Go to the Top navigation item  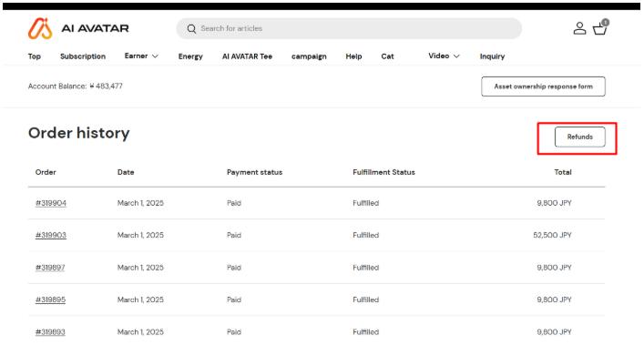pyautogui.click(x=35, y=56)
